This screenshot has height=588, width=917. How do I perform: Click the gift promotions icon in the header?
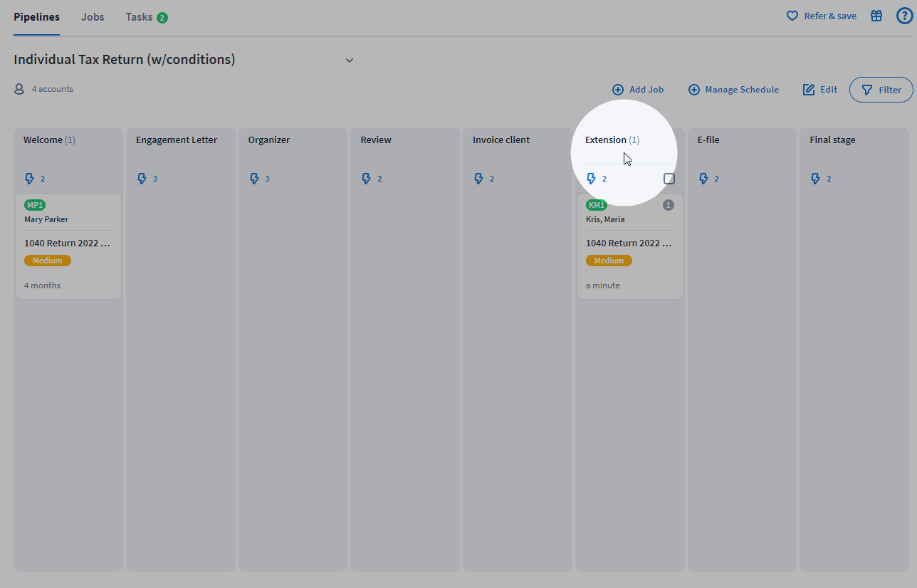click(x=876, y=15)
